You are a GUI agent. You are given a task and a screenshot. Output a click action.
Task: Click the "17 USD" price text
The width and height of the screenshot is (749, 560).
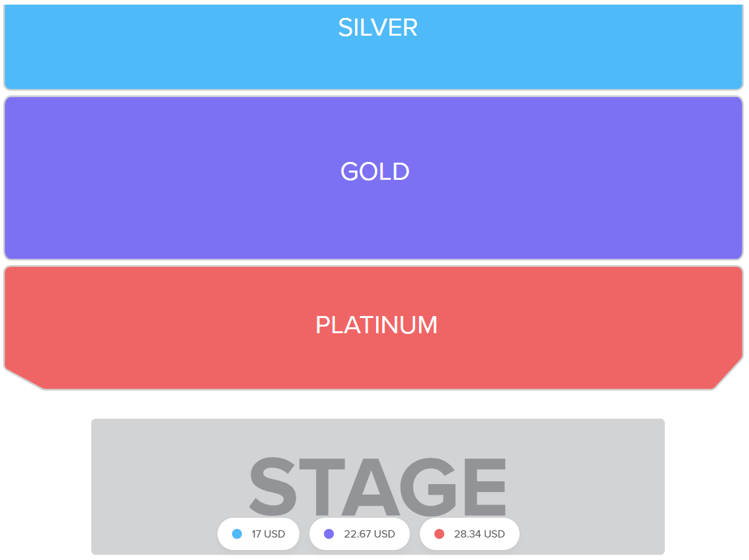tap(268, 534)
